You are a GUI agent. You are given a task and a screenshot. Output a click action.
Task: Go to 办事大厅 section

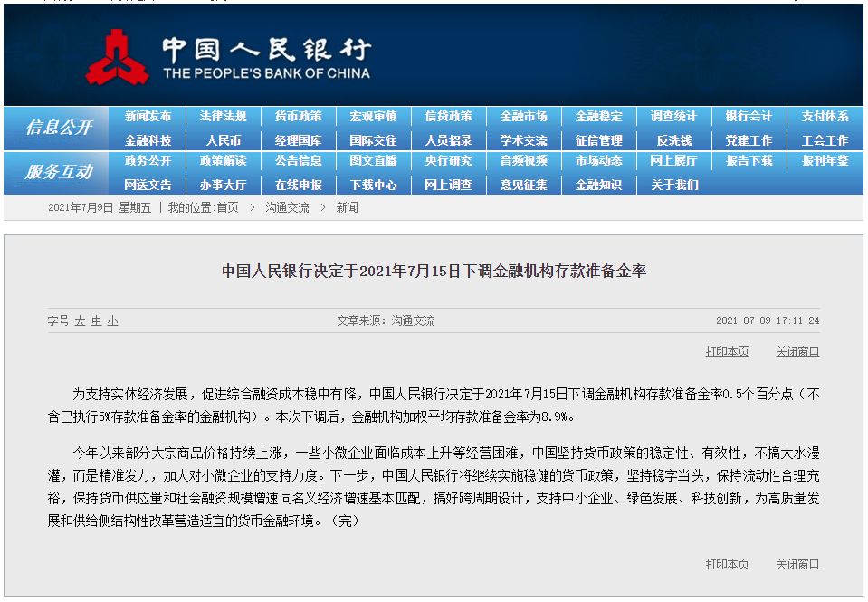point(223,185)
